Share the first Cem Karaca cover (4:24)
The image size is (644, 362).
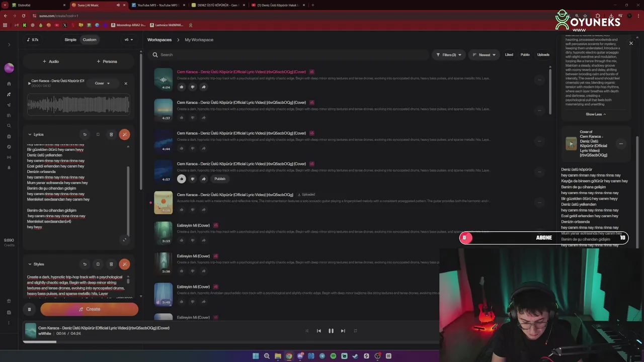(204, 87)
